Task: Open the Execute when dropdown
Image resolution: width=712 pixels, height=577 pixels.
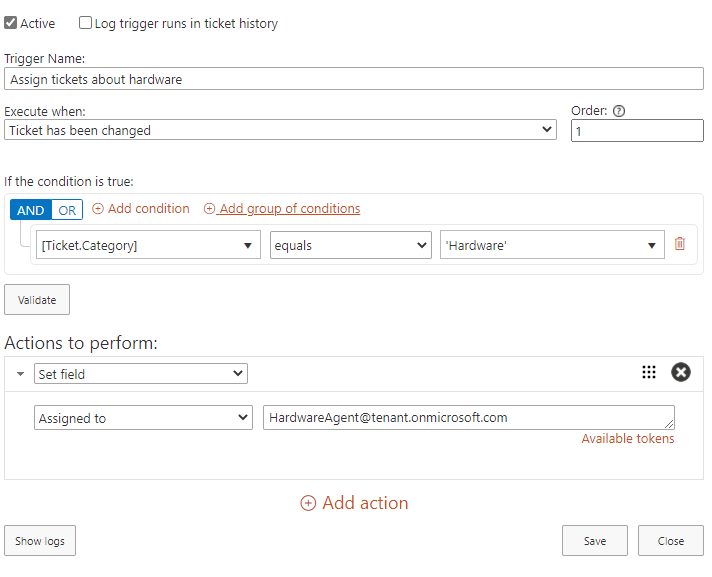Action: (280, 130)
